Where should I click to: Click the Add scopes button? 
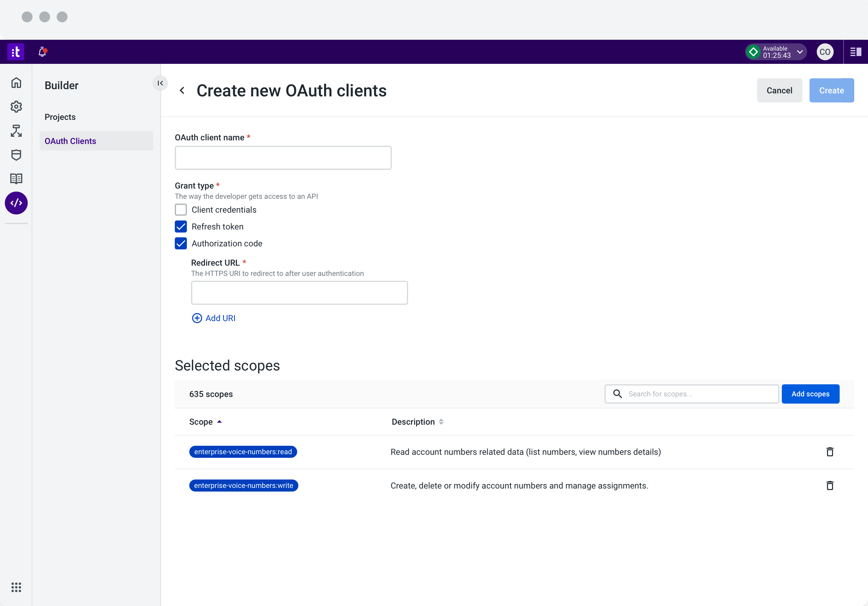810,394
